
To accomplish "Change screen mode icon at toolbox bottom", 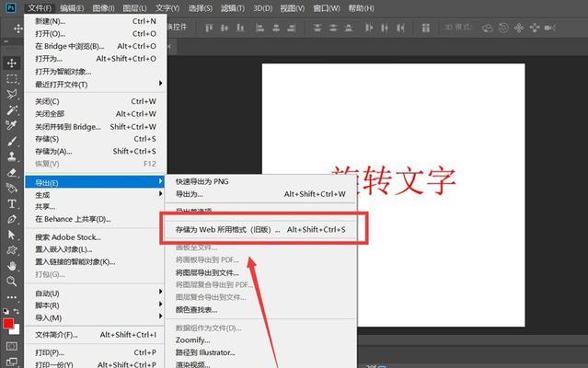I will 12,362.
